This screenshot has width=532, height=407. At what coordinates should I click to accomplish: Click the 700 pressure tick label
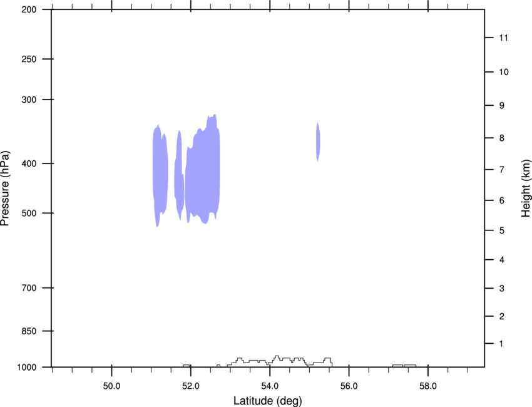pyautogui.click(x=29, y=288)
